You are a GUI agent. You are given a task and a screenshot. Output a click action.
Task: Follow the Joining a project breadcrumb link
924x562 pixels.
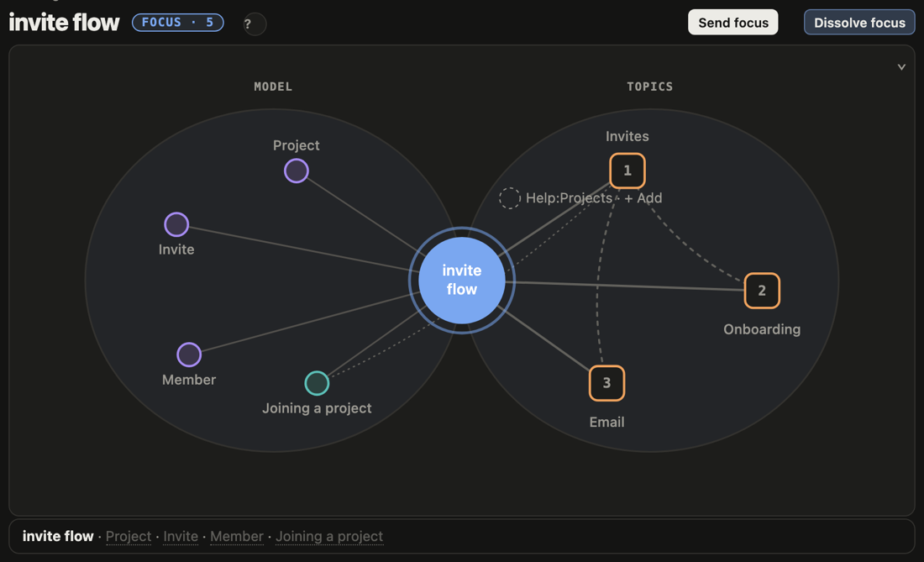tap(329, 537)
